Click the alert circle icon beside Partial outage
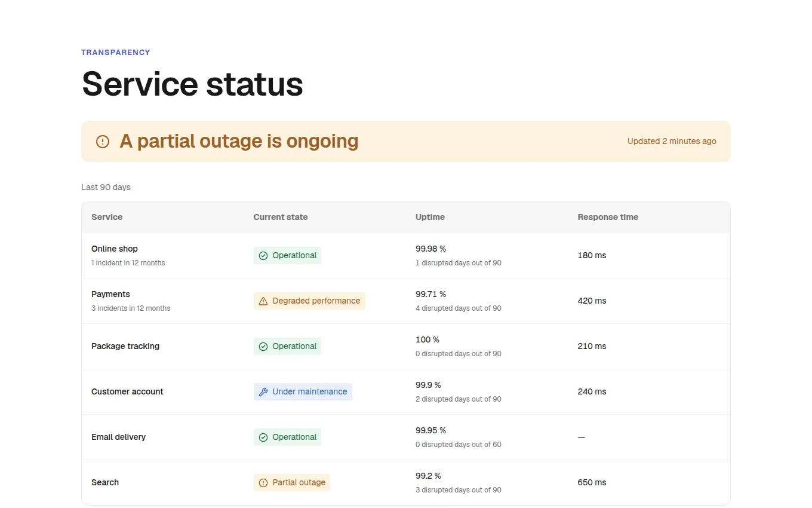Viewport: 812px width, 508px height. 263,483
